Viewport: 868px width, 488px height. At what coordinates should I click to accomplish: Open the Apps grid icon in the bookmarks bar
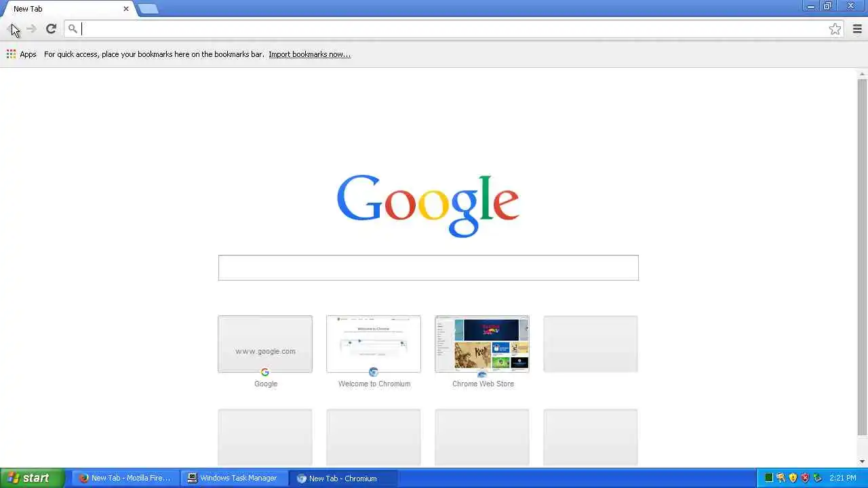pos(11,54)
